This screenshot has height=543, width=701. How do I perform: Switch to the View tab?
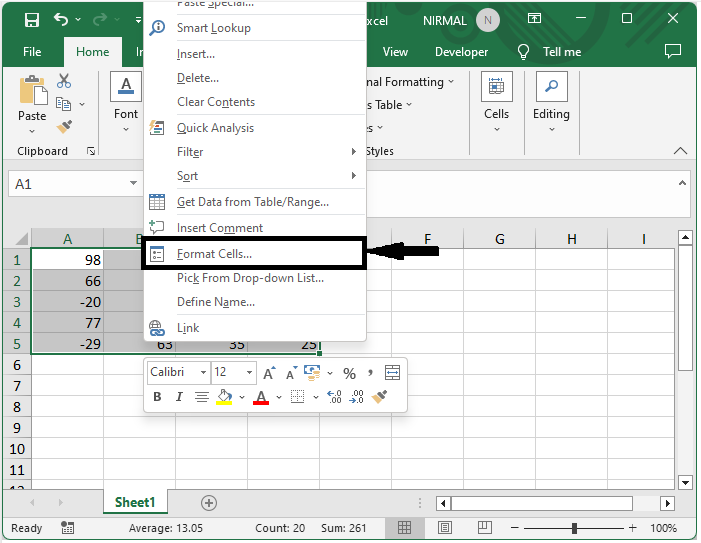click(395, 52)
